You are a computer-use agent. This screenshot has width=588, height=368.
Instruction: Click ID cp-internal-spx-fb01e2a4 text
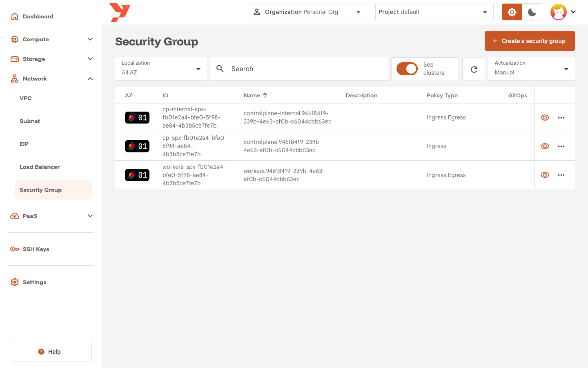192,117
